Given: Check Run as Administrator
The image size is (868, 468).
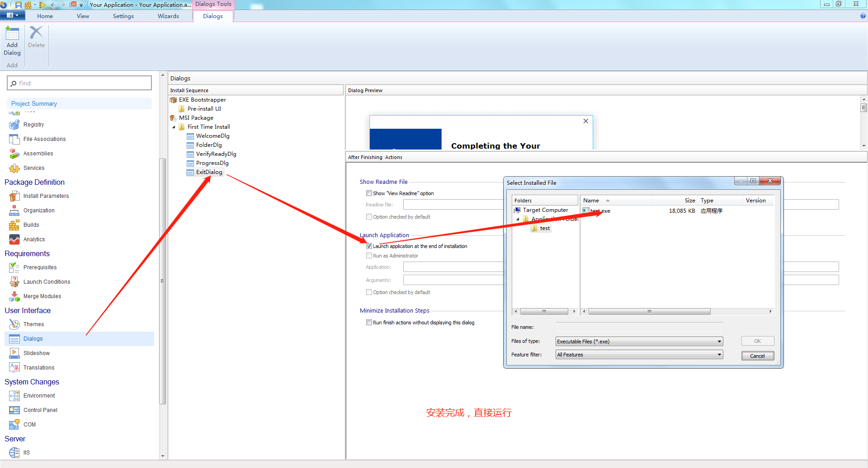Looking at the screenshot, I should 369,255.
